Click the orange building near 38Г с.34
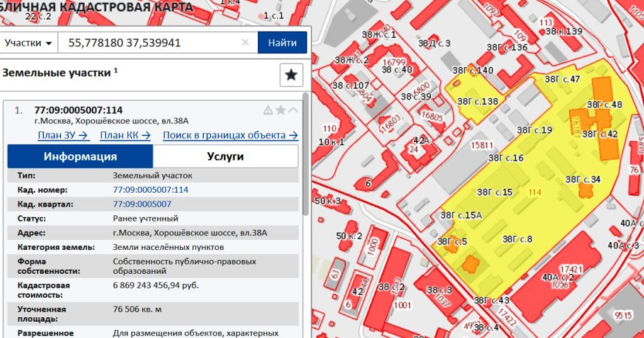The image size is (644, 338). point(586,190)
